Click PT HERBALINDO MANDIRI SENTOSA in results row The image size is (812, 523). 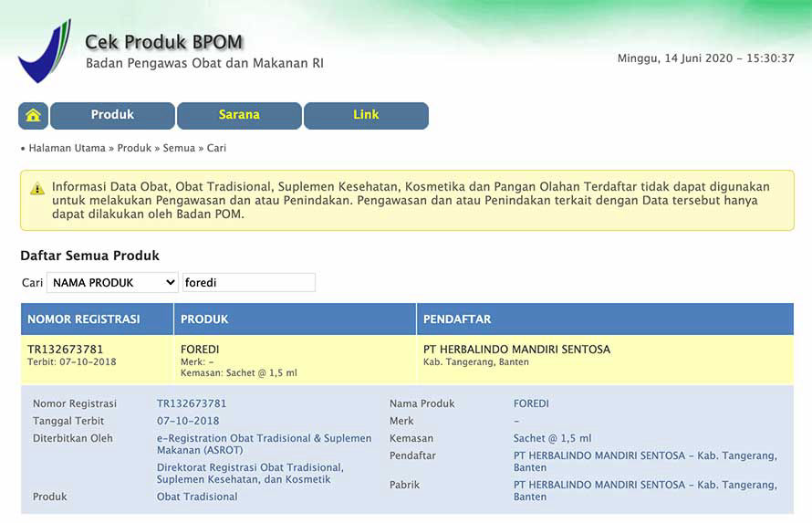[516, 350]
